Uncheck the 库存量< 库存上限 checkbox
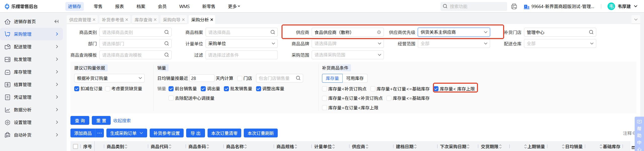 click(436, 89)
